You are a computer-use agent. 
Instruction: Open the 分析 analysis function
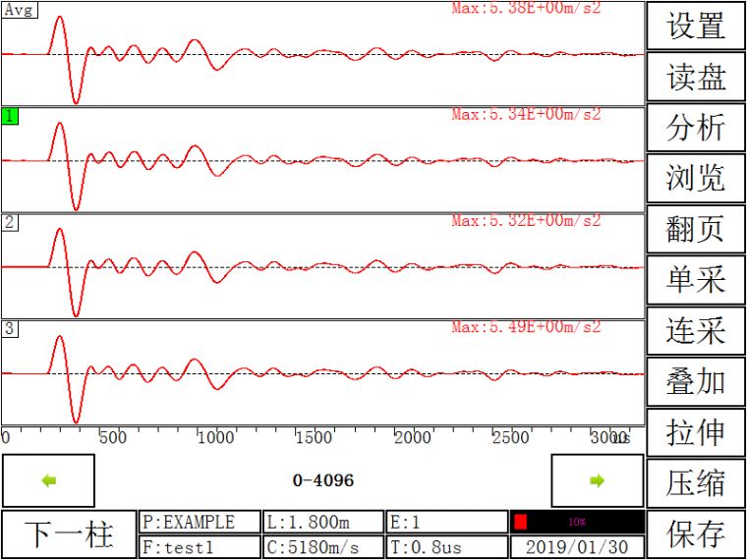(695, 128)
